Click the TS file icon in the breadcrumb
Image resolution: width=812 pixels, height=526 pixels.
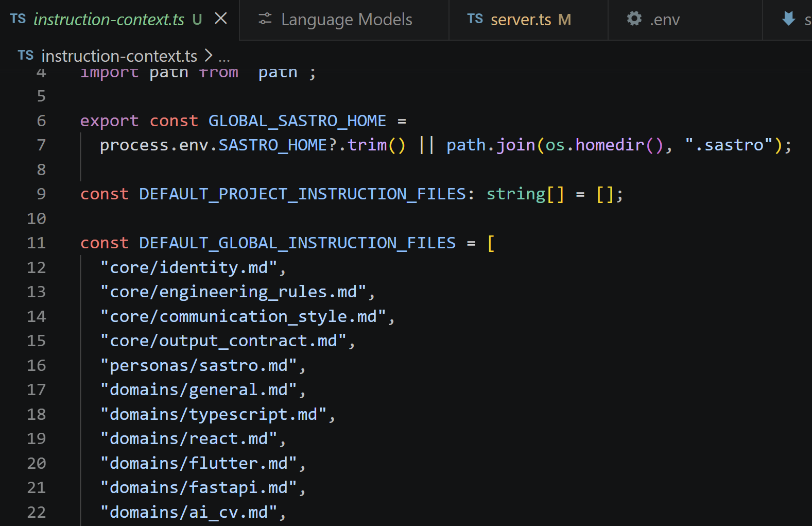point(26,56)
